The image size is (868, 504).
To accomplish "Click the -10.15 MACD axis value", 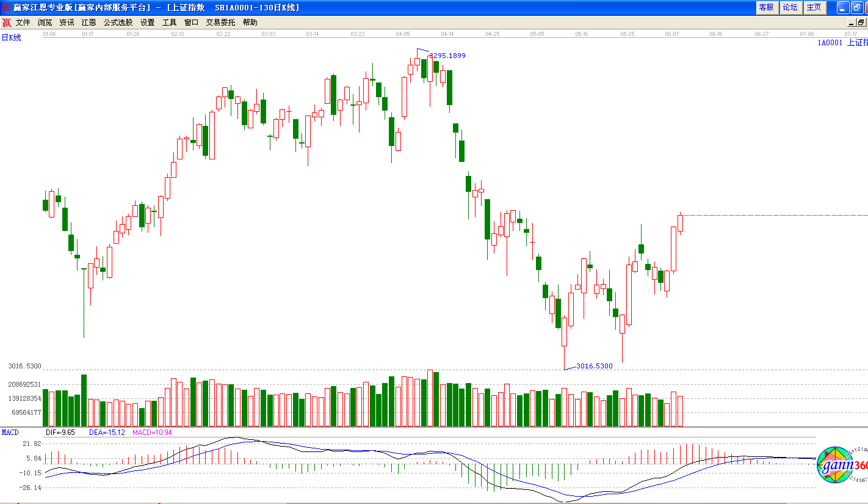I will coord(31,473).
